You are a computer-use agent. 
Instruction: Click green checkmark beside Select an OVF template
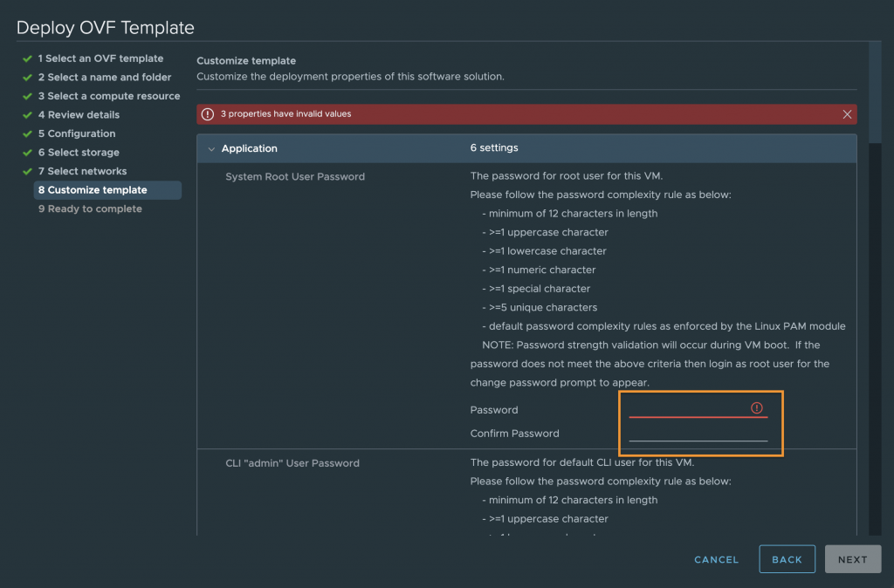[27, 58]
